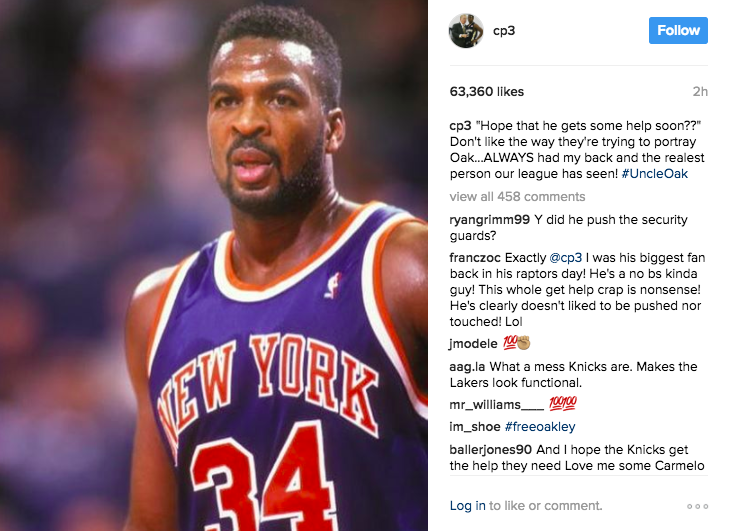Follow the cp3 account

click(678, 31)
